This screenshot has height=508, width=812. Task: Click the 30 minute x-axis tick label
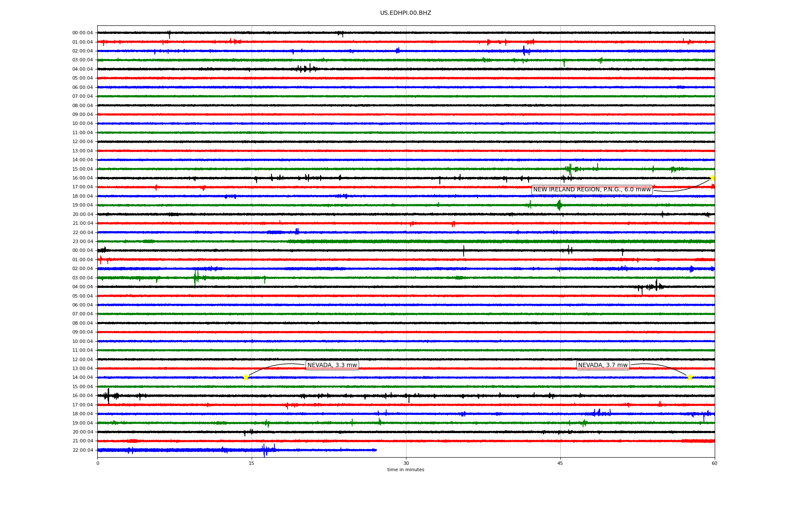pos(406,463)
